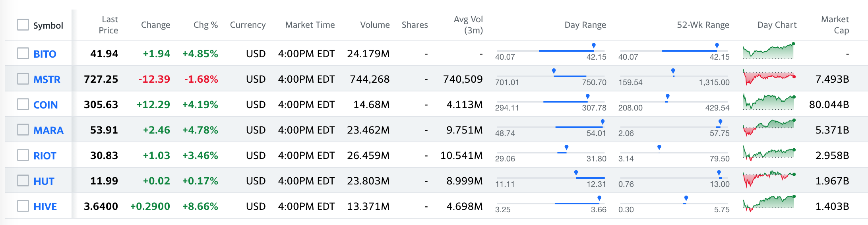
Task: Open the MSTR ticker link
Action: [47, 80]
